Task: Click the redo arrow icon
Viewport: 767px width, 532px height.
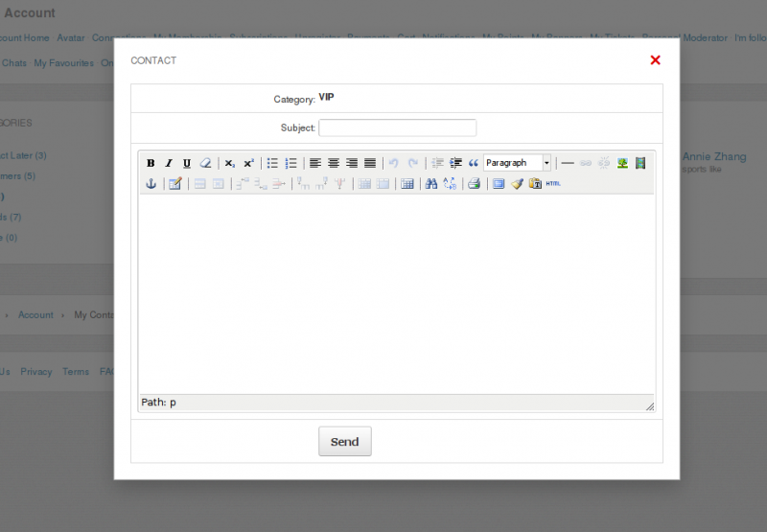Action: 413,163
